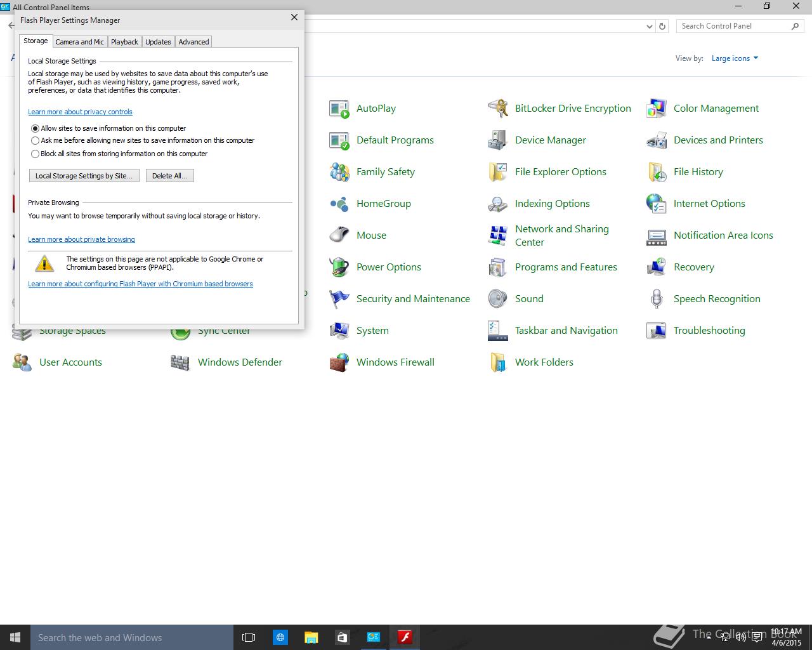Select the Flash Player taskbar icon
The image size is (812, 650).
[404, 637]
